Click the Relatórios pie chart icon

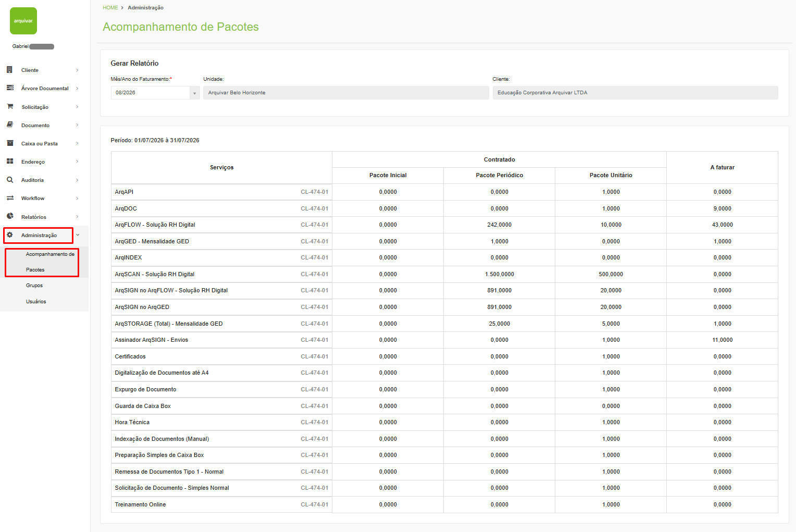(x=10, y=216)
